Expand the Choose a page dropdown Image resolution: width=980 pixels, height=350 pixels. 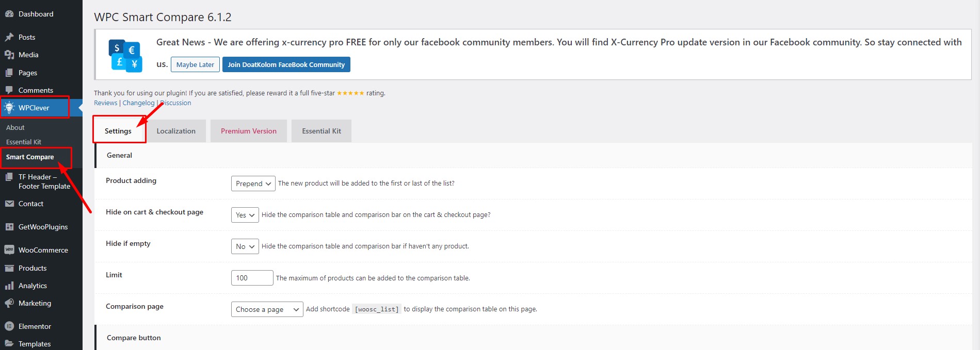tap(267, 309)
